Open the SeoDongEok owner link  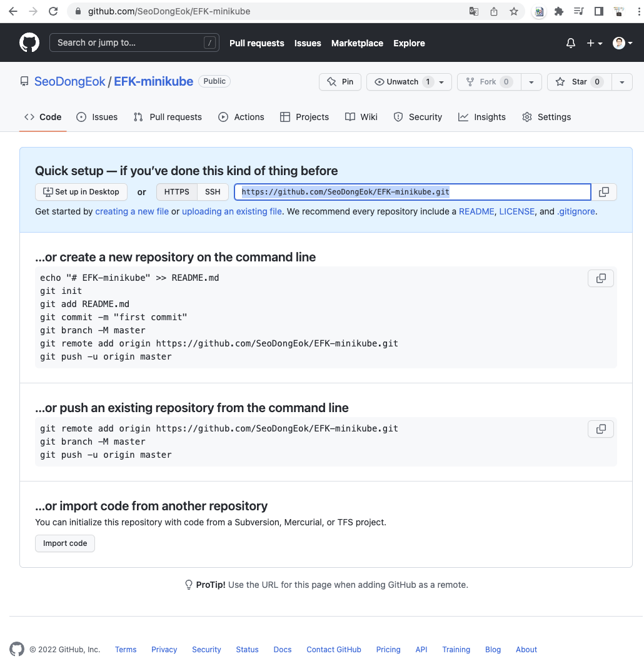pyautogui.click(x=69, y=81)
